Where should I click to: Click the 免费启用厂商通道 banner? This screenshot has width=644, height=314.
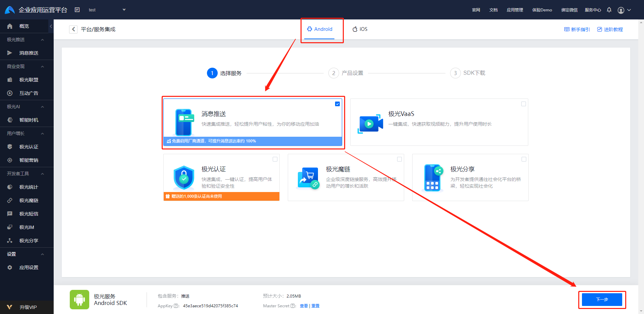click(x=253, y=141)
